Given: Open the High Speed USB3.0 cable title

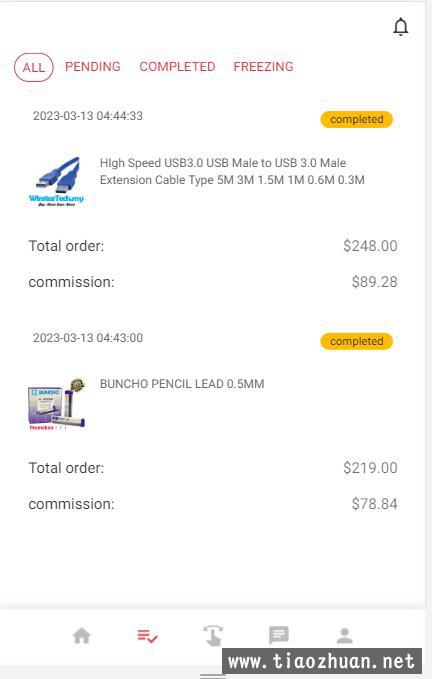Looking at the screenshot, I should pos(232,171).
